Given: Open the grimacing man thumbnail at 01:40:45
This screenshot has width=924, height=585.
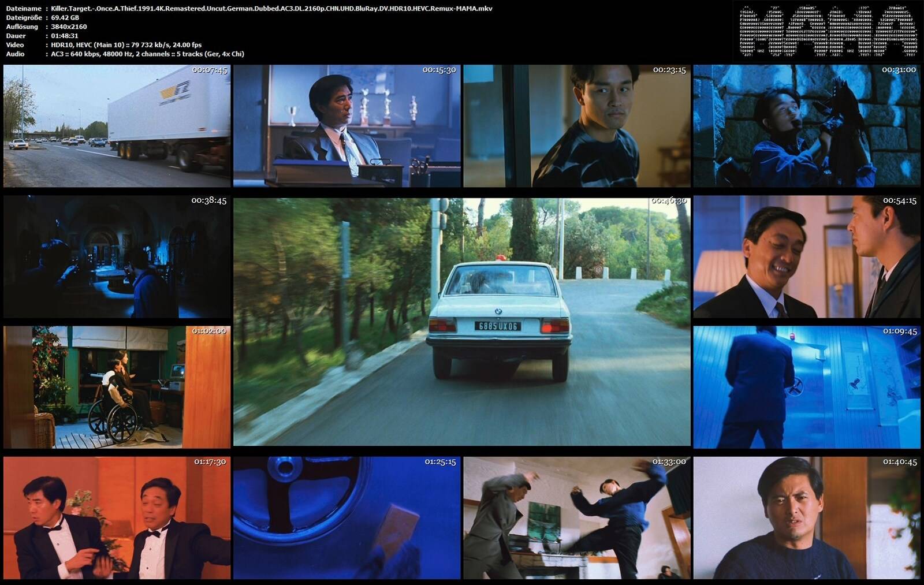Looking at the screenshot, I should [x=807, y=518].
